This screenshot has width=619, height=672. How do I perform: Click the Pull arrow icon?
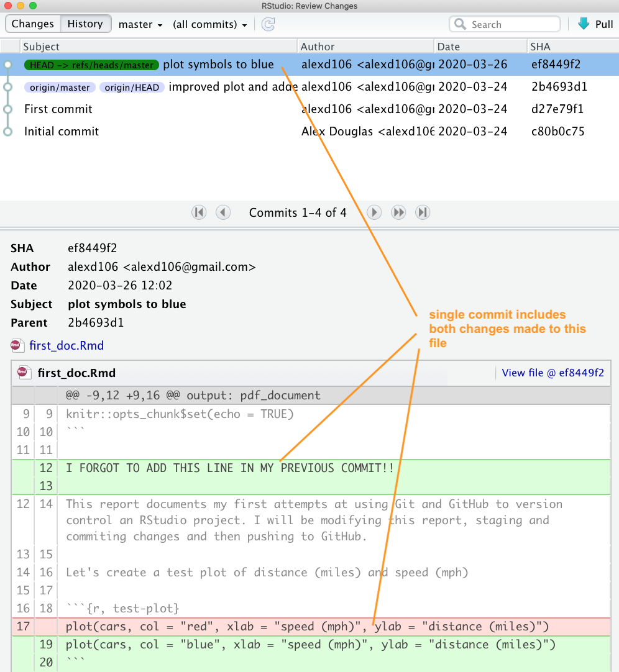pyautogui.click(x=584, y=24)
